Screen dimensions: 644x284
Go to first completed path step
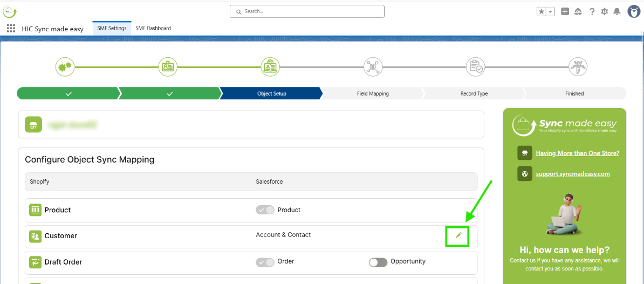click(x=68, y=93)
